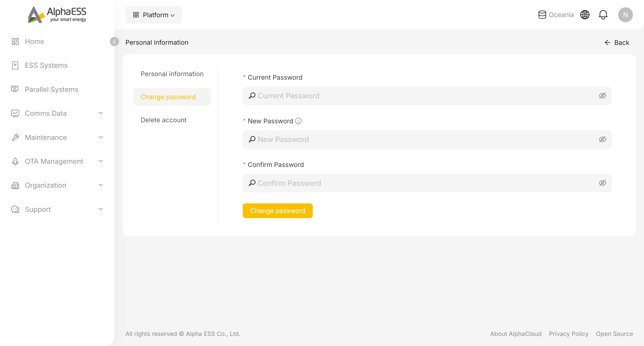Viewport: 644px width, 346px height.
Task: Collapse the sidebar with the arrow button
Action: coord(114,42)
